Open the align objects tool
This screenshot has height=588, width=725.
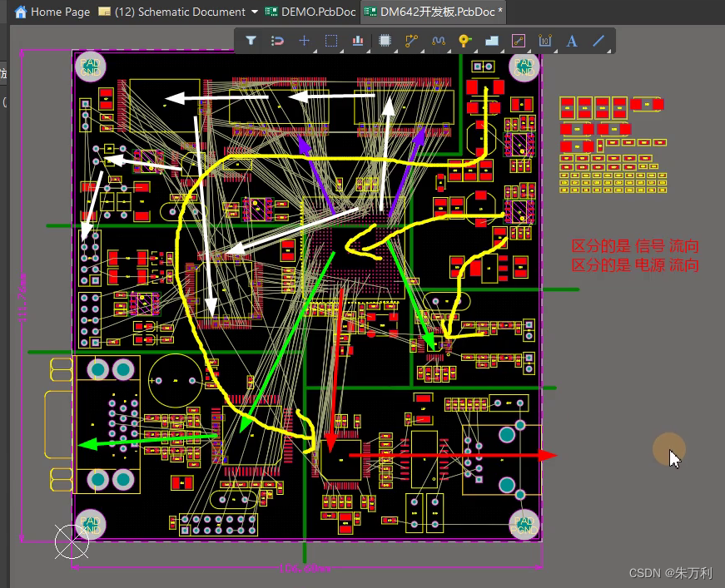coord(358,40)
